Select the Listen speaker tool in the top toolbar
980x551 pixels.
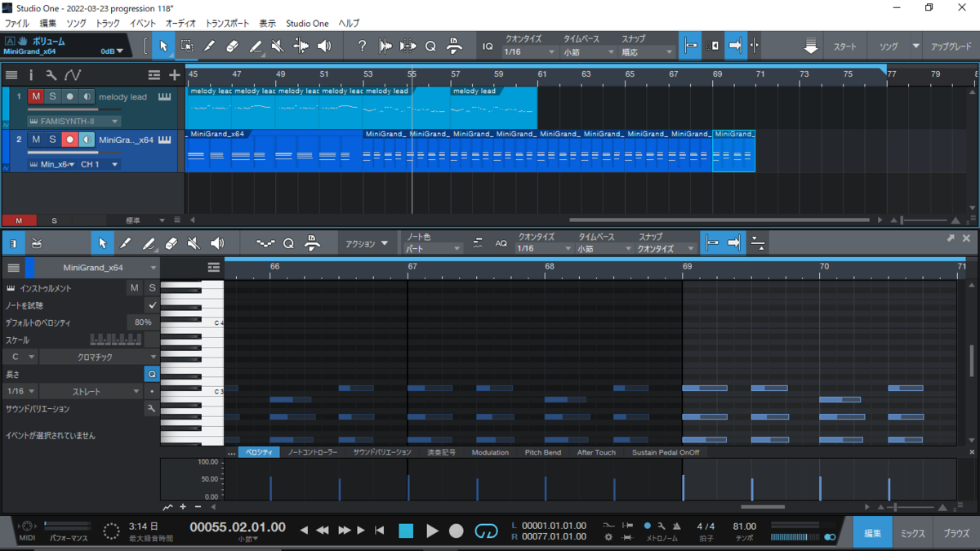pyautogui.click(x=324, y=47)
